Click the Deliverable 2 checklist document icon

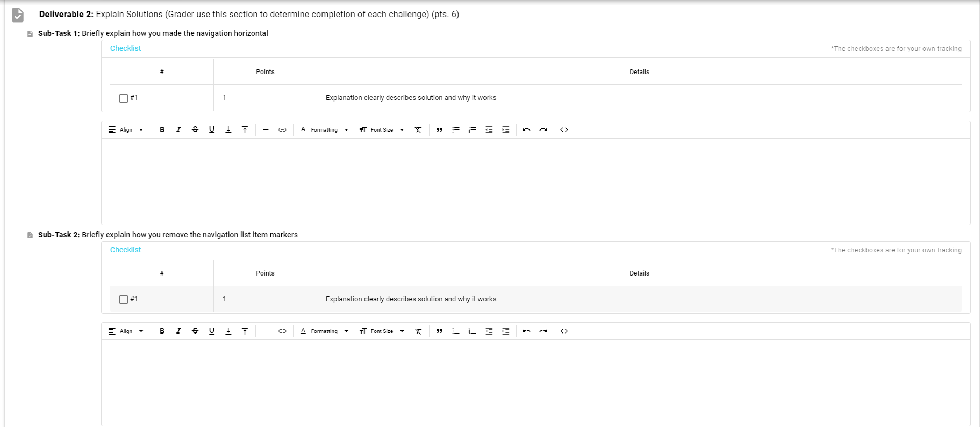tap(18, 15)
